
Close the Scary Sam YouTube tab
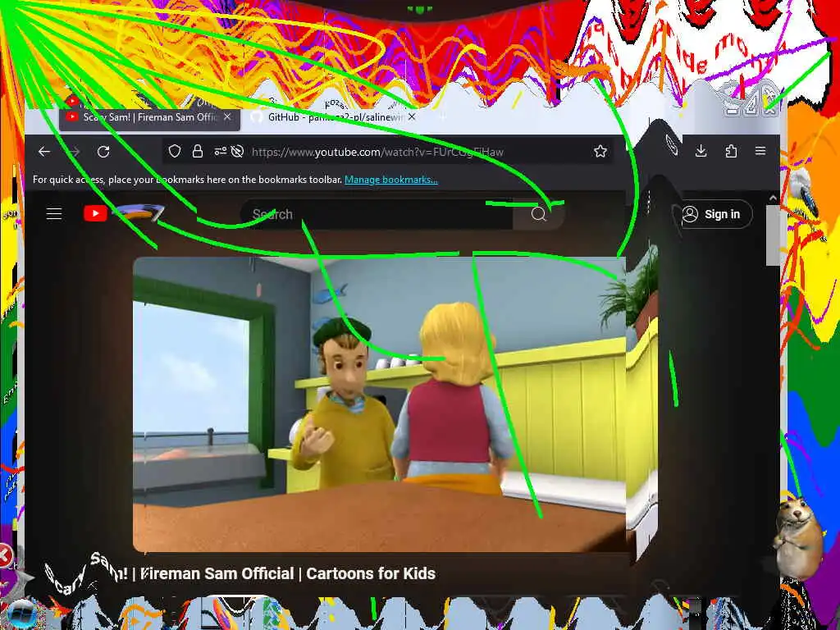point(227,116)
